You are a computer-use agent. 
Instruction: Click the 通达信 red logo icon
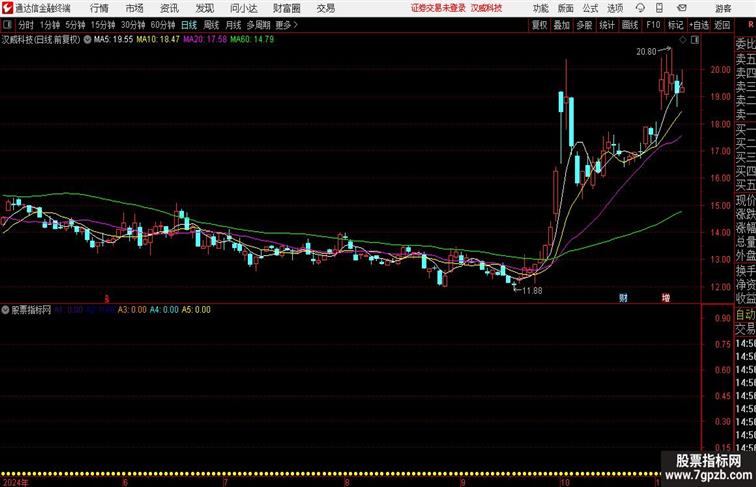[7, 8]
